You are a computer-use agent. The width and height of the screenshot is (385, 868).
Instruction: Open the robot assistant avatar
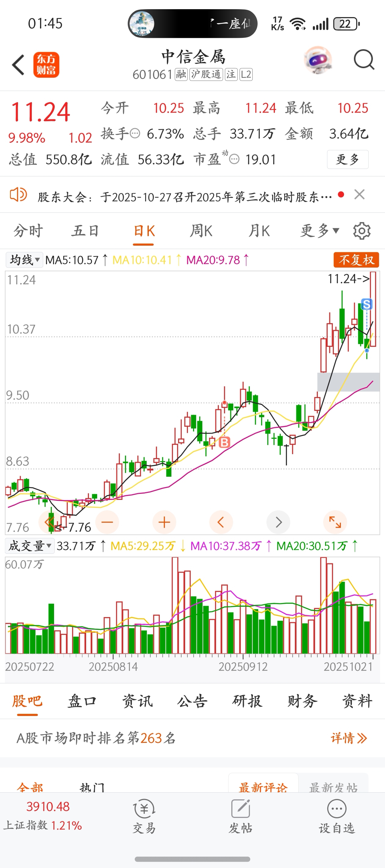[x=318, y=60]
